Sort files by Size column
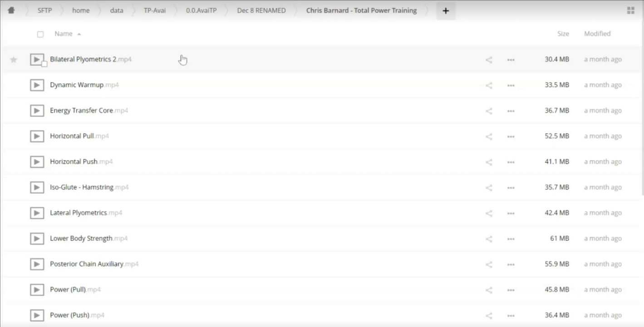 tap(563, 34)
